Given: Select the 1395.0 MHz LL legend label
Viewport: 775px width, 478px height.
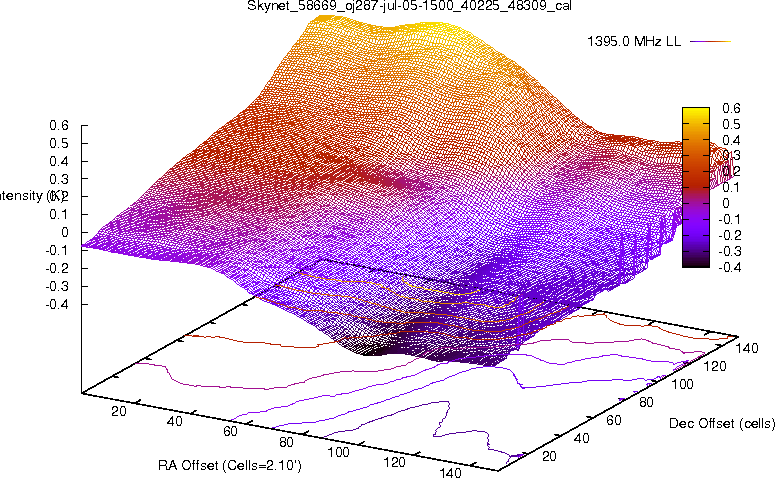Looking at the screenshot, I should coord(634,42).
